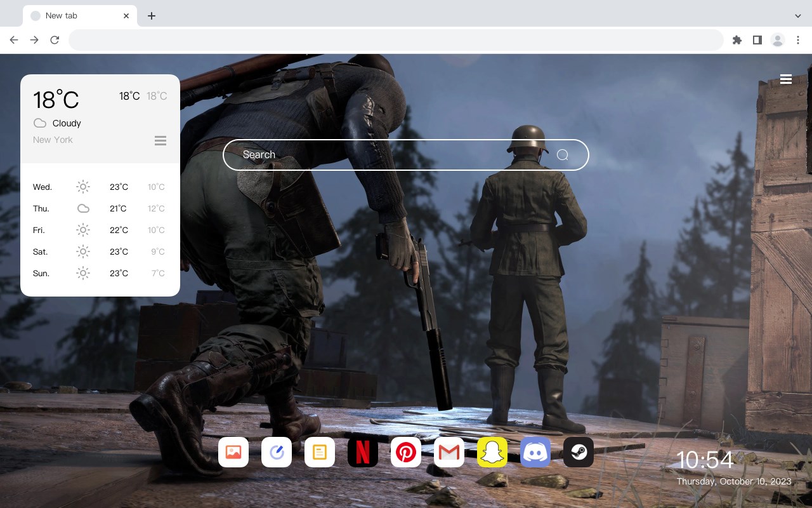This screenshot has width=812, height=508.
Task: Select the Fri. forecast row
Action: [100, 230]
